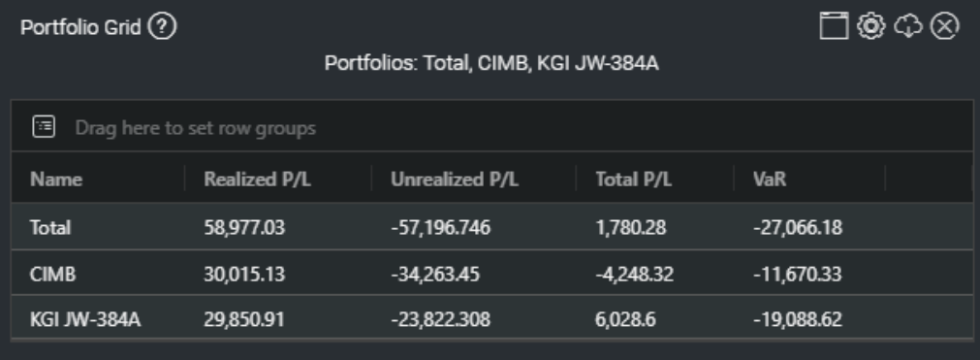Click CIMB unrealized P/L value -34,263.45
The width and height of the screenshot is (980, 360).
tap(435, 274)
